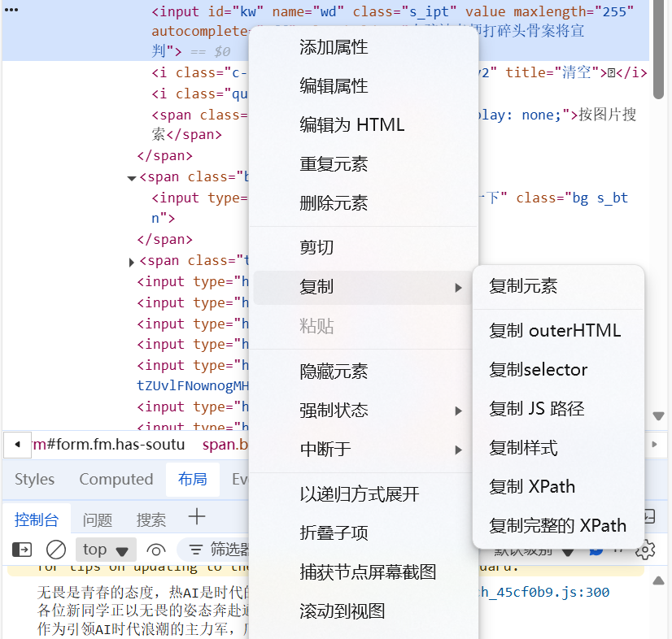Select 重复元素 menu entry
The height and width of the screenshot is (639, 672).
(363, 164)
